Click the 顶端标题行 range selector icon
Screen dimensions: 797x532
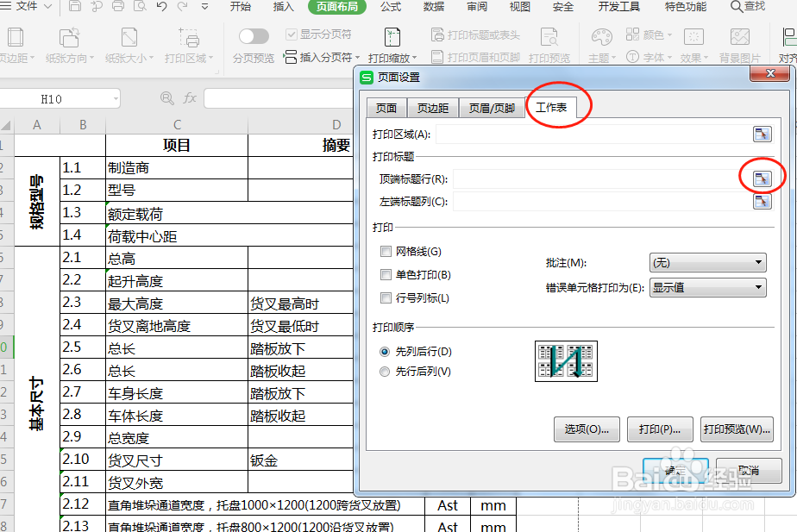[762, 177]
